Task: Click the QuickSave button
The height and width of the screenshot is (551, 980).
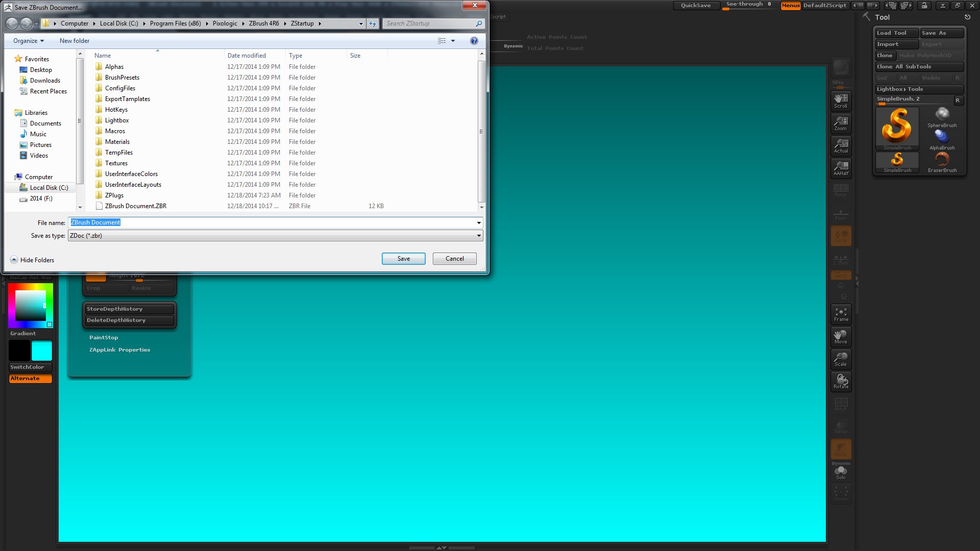Action: pos(696,6)
